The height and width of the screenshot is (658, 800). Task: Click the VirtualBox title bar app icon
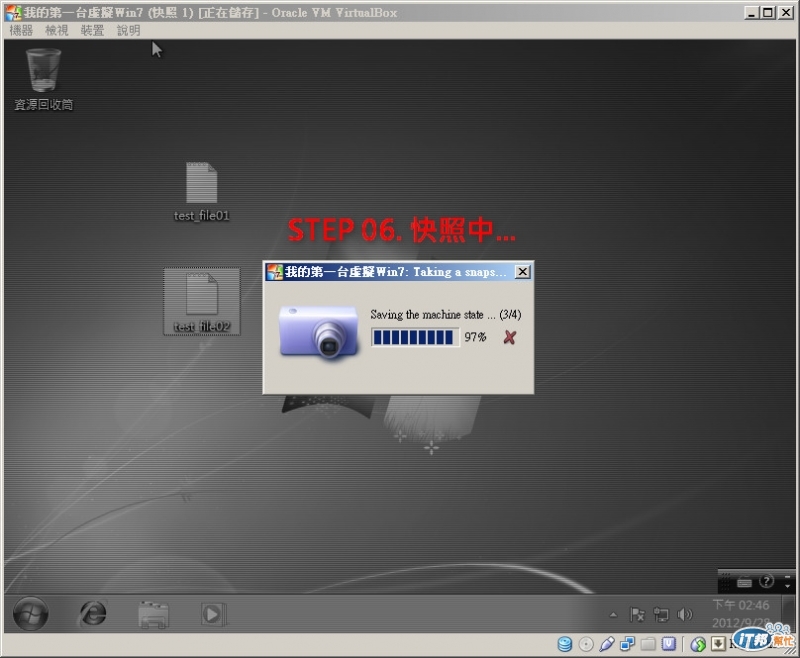(13, 13)
